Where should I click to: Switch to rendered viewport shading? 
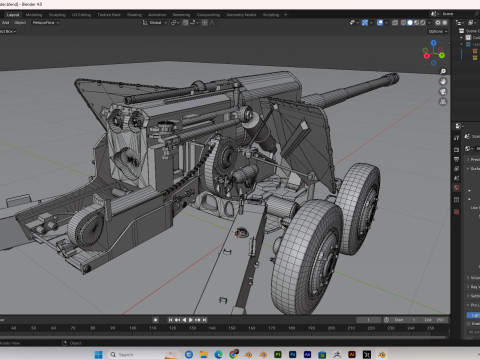423,23
